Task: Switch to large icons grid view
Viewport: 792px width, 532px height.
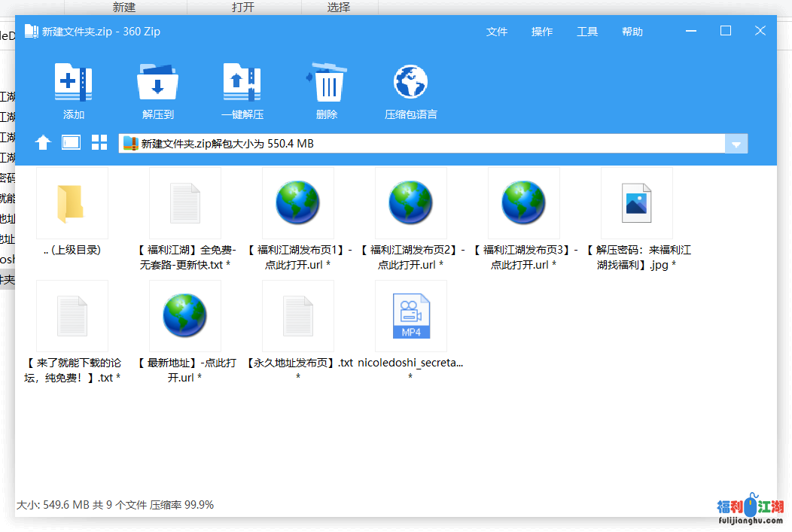Action: (99, 143)
